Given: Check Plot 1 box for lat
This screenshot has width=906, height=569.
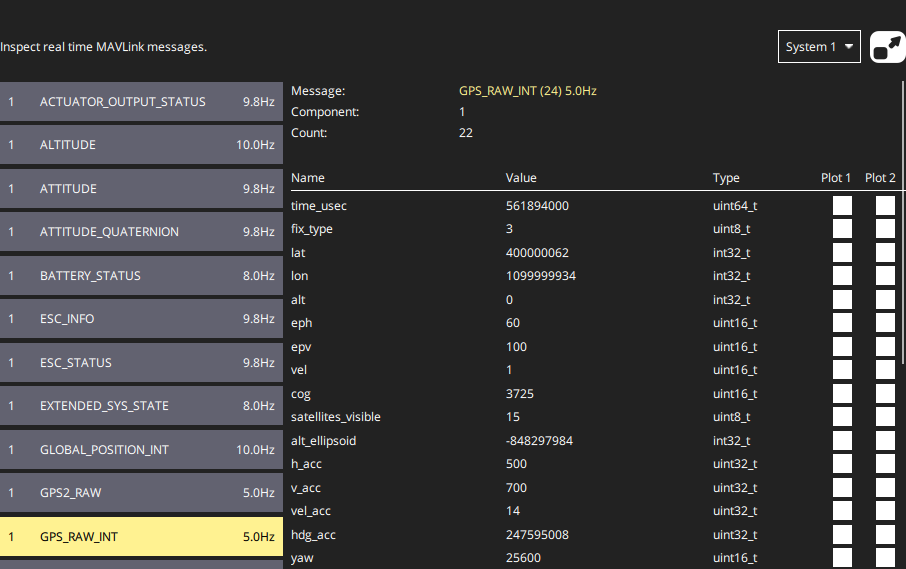Looking at the screenshot, I should 842,253.
